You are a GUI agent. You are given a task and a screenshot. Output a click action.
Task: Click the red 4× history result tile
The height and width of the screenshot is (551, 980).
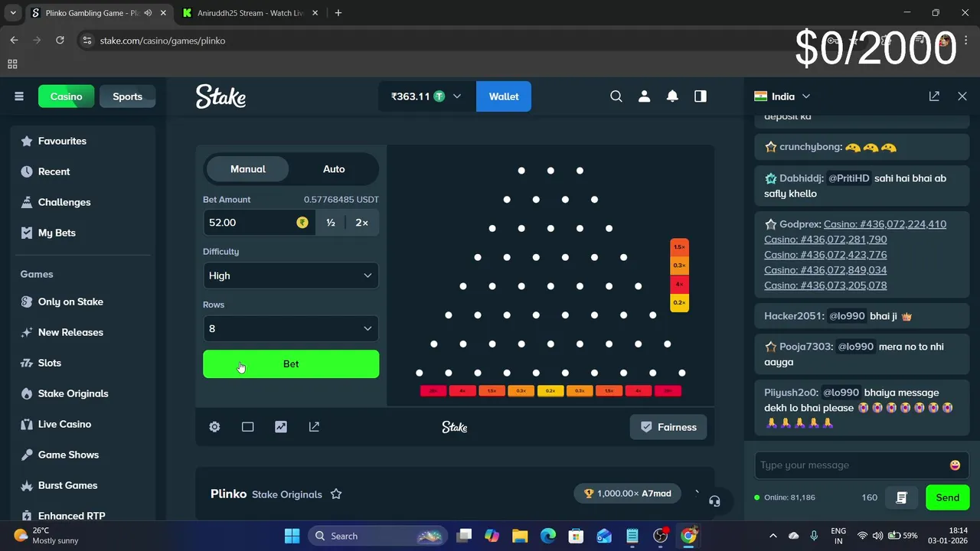click(x=679, y=284)
